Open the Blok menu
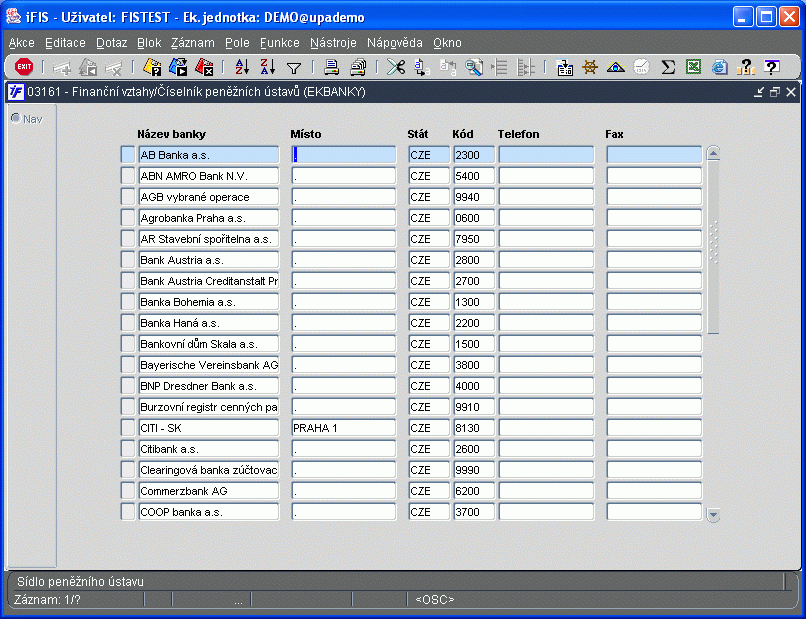 (x=149, y=43)
